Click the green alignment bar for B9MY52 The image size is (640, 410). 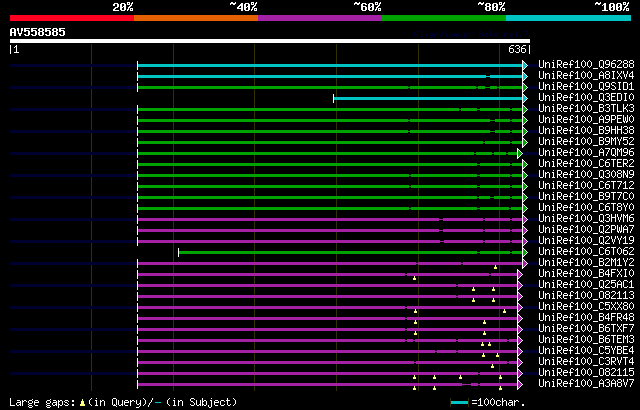(x=330, y=142)
